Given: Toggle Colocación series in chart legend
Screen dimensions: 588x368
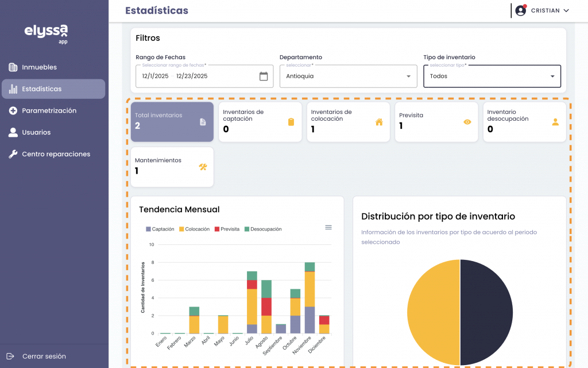Looking at the screenshot, I should (194, 229).
